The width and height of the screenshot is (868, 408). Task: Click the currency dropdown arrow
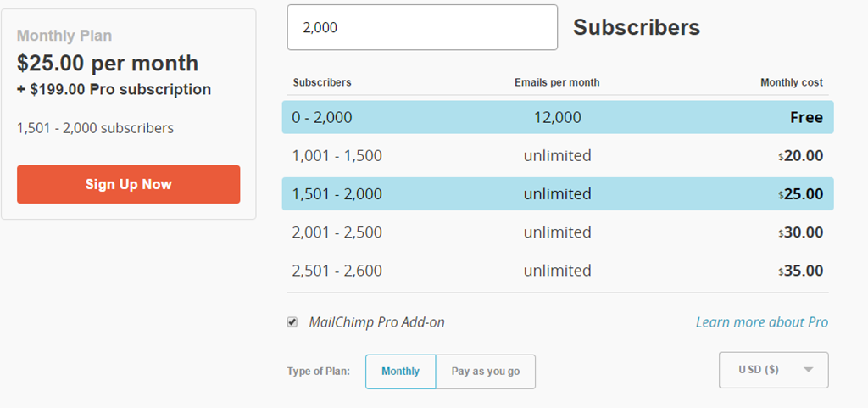coord(808,370)
